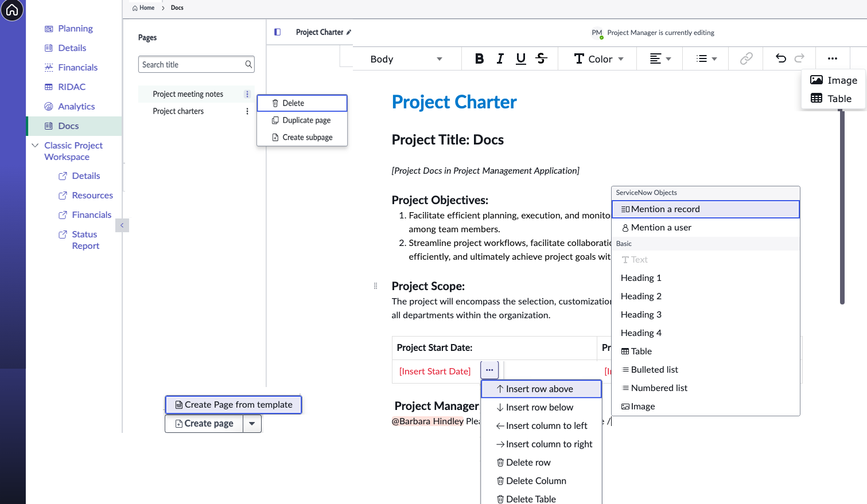The width and height of the screenshot is (867, 504).
Task: Expand the Create page dropdown arrow
Action: point(252,424)
